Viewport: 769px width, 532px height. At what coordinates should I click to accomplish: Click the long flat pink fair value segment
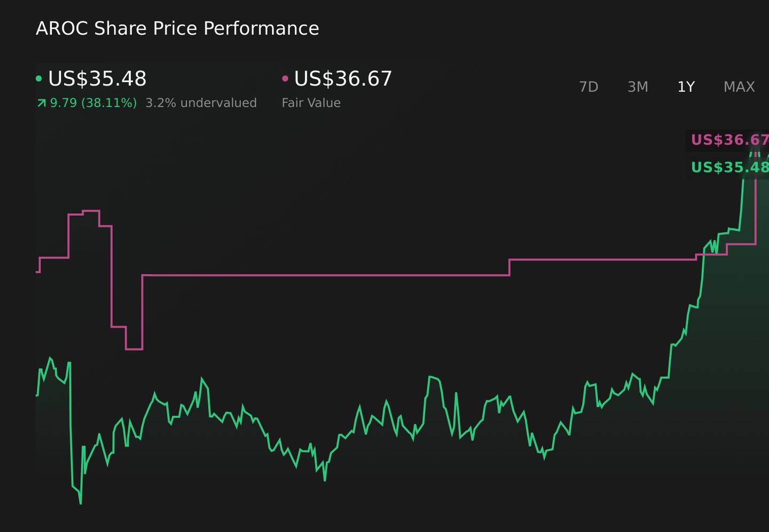coord(326,275)
